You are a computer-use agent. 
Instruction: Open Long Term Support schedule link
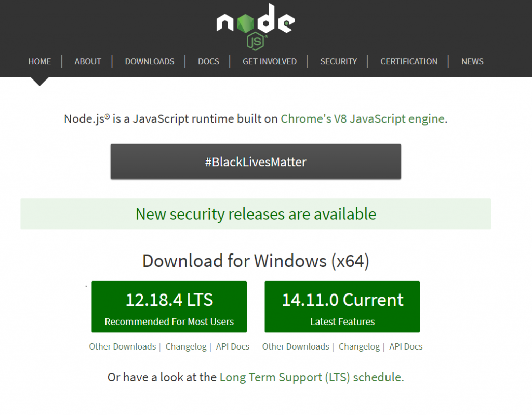coord(311,377)
